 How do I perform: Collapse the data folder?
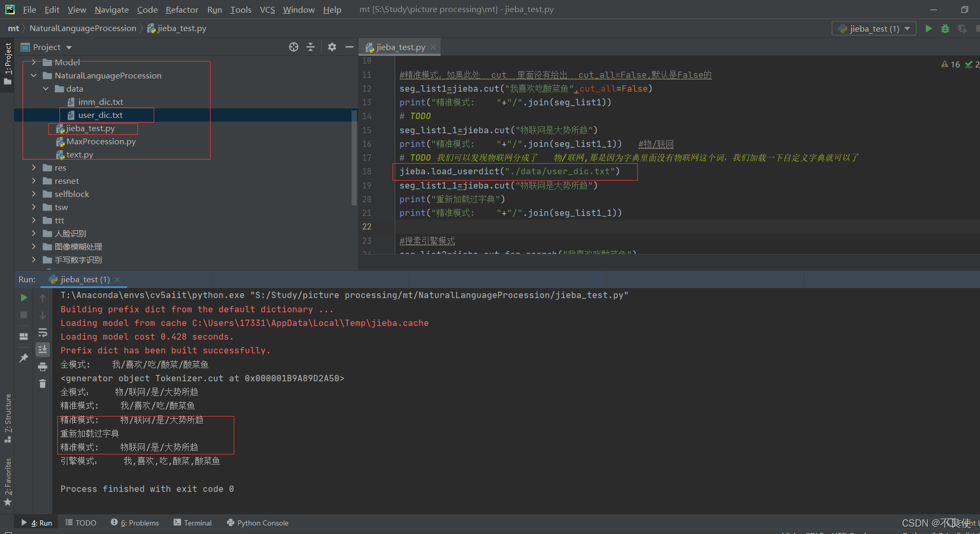46,88
